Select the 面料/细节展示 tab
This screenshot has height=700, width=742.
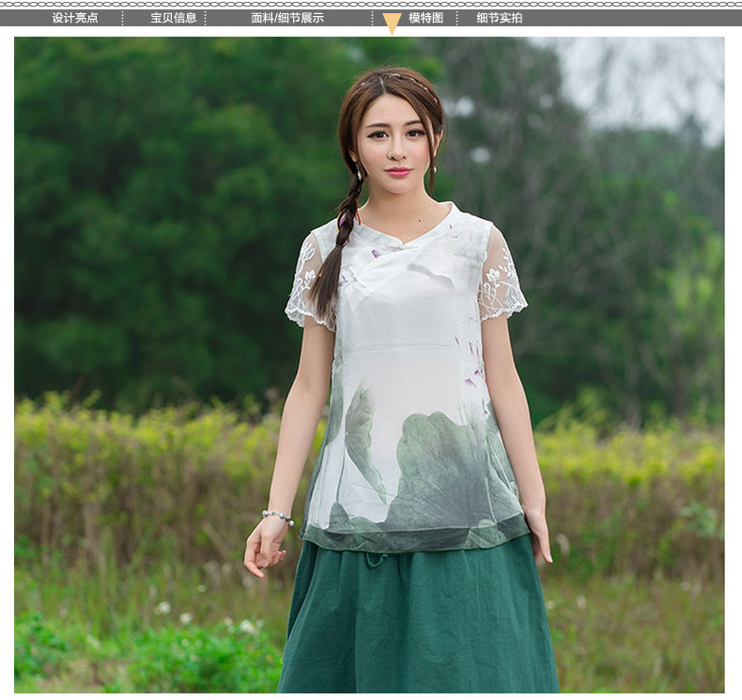[x=287, y=18]
